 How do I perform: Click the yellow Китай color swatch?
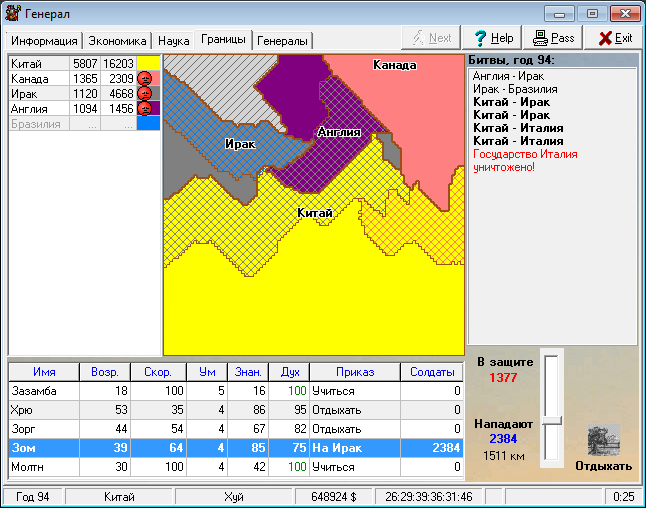coord(148,63)
